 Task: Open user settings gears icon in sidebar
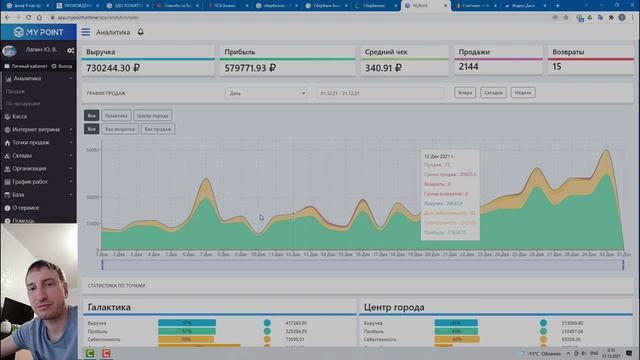click(x=71, y=50)
